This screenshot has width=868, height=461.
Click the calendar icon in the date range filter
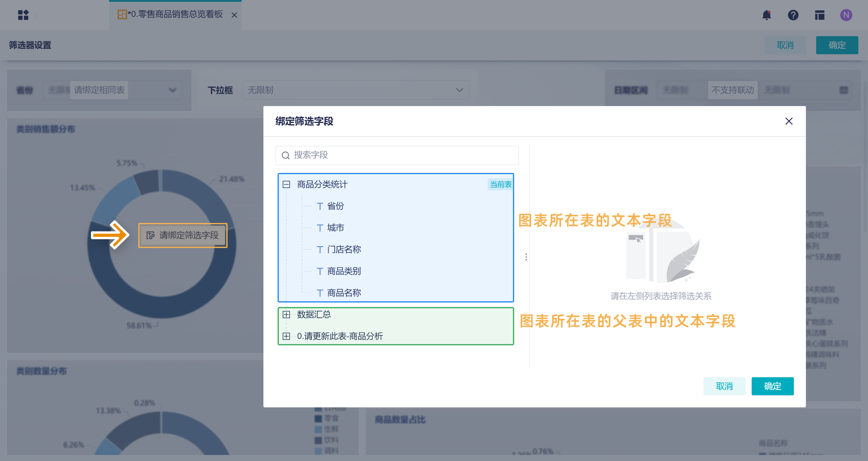pyautogui.click(x=843, y=90)
